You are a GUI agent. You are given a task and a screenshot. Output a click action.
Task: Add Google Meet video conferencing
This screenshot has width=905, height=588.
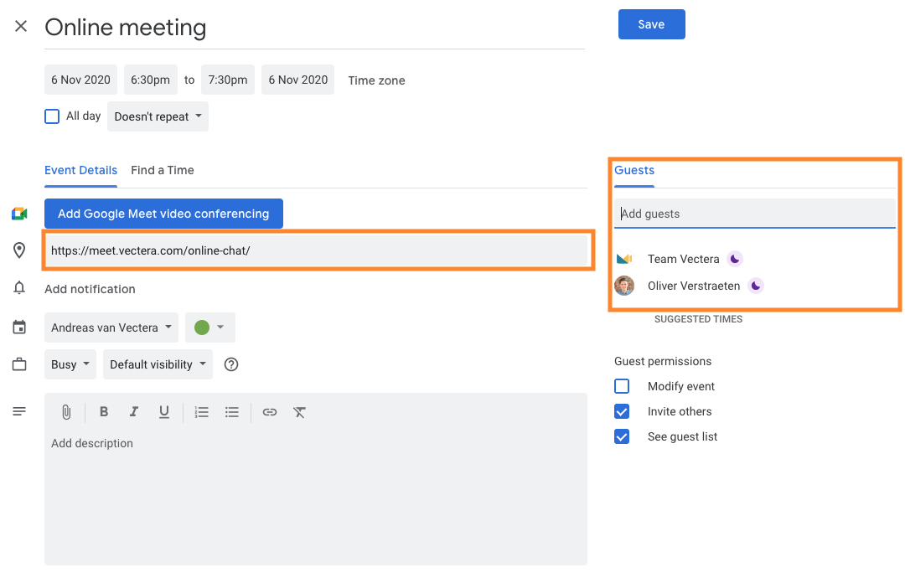click(163, 214)
